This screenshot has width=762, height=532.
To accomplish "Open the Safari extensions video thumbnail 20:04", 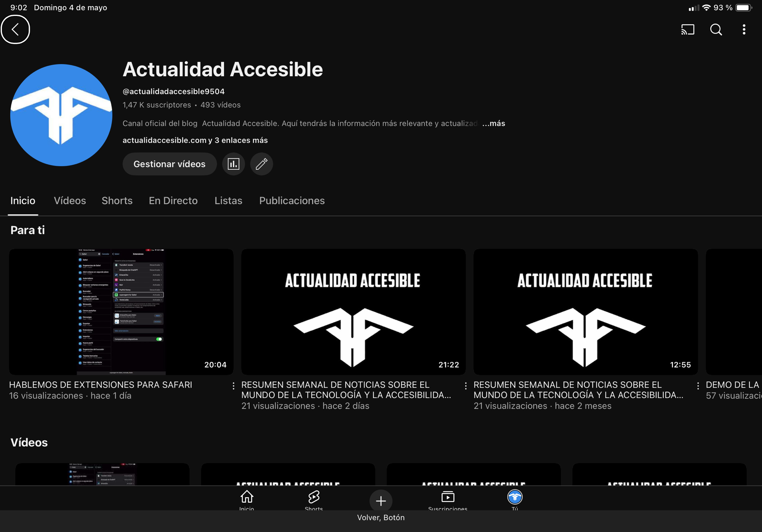I will [x=121, y=312].
